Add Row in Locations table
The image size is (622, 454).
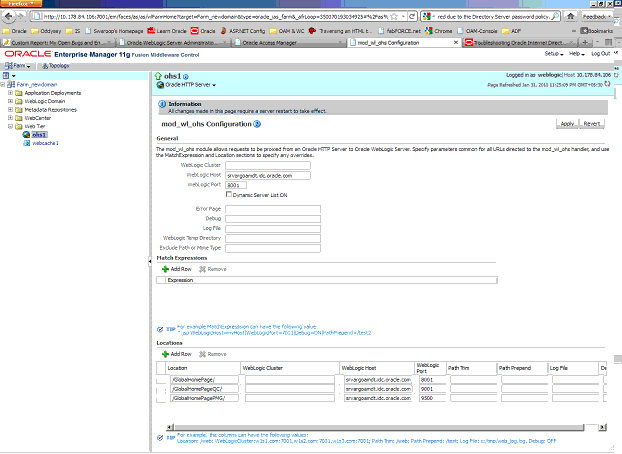coord(177,354)
